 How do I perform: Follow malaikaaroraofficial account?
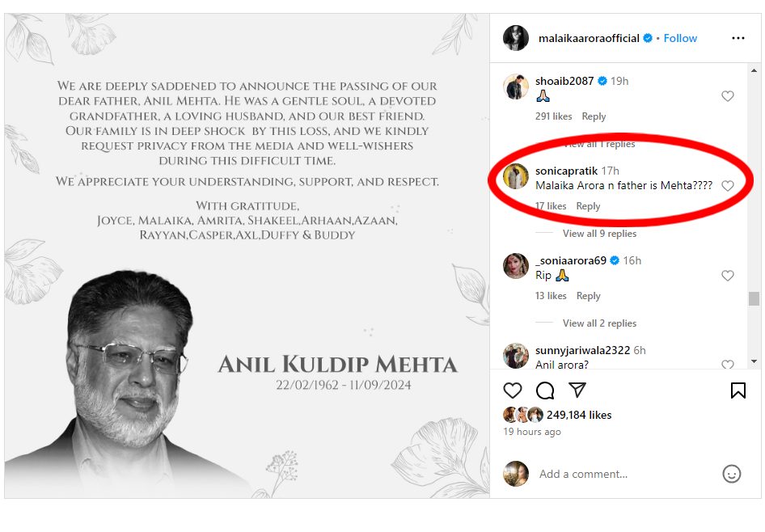pos(680,38)
